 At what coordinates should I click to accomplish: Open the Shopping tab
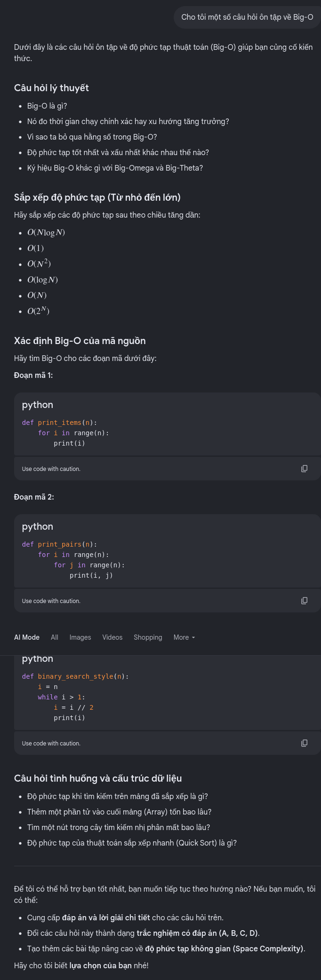pos(148,637)
